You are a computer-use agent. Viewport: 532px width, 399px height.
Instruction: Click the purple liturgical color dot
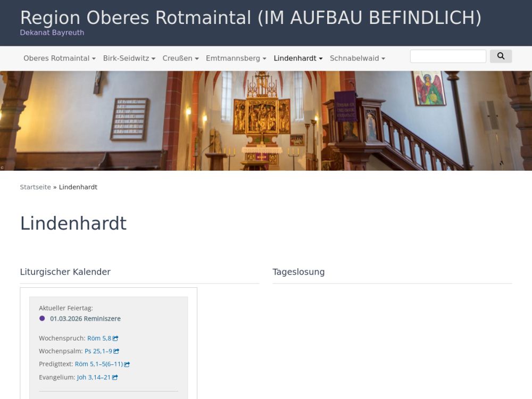pos(42,318)
